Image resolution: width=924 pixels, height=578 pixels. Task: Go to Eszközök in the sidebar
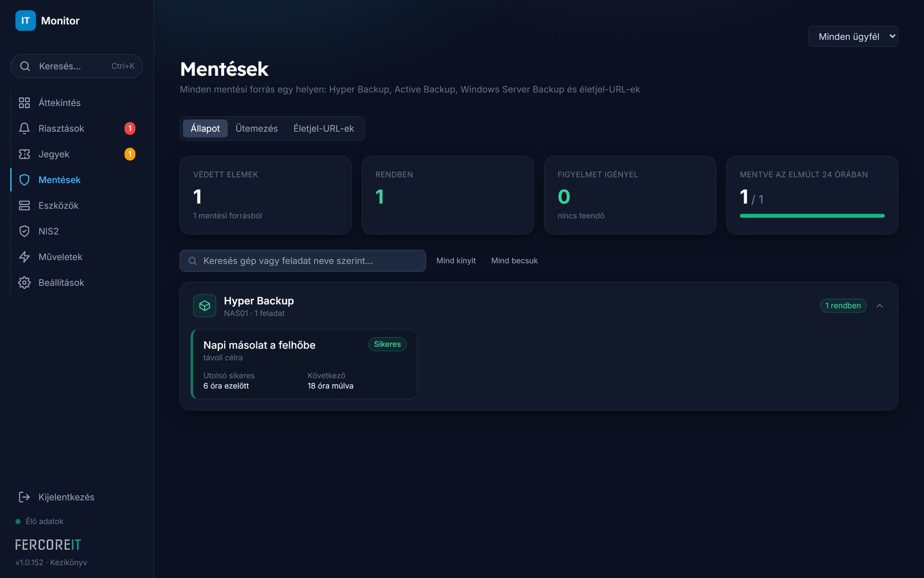[x=77, y=206]
